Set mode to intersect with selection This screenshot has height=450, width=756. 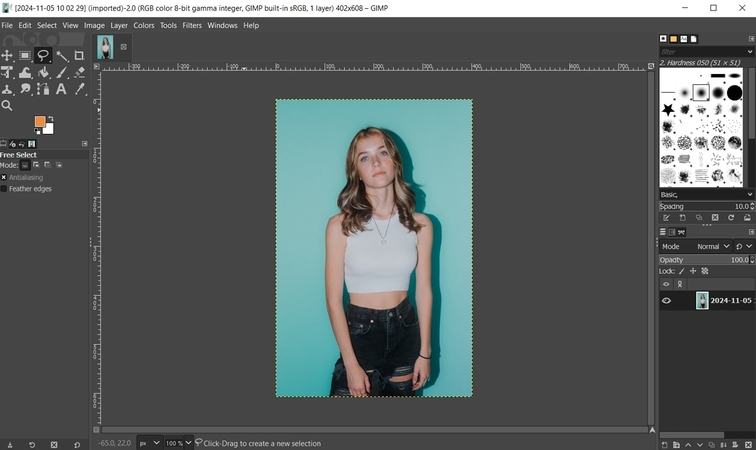coord(59,165)
